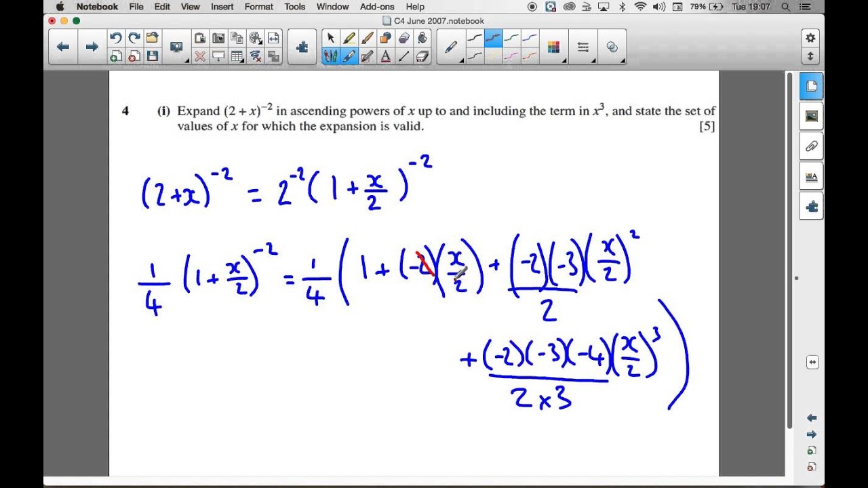Open the insert table dropdown
868x488 pixels.
coord(237,56)
